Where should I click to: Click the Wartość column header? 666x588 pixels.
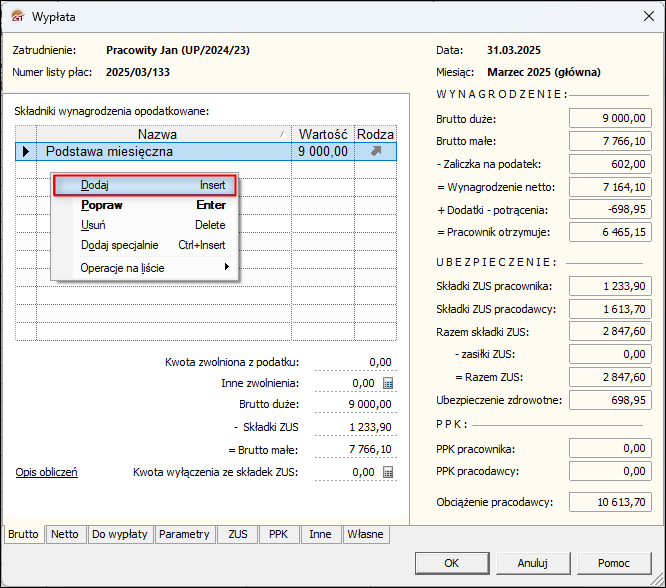pos(322,134)
